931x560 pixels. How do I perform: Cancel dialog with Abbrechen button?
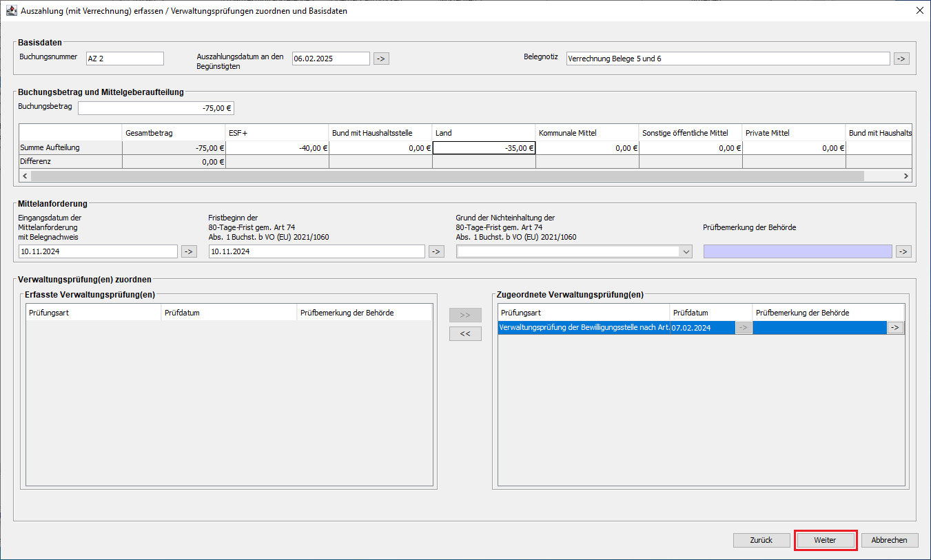889,540
